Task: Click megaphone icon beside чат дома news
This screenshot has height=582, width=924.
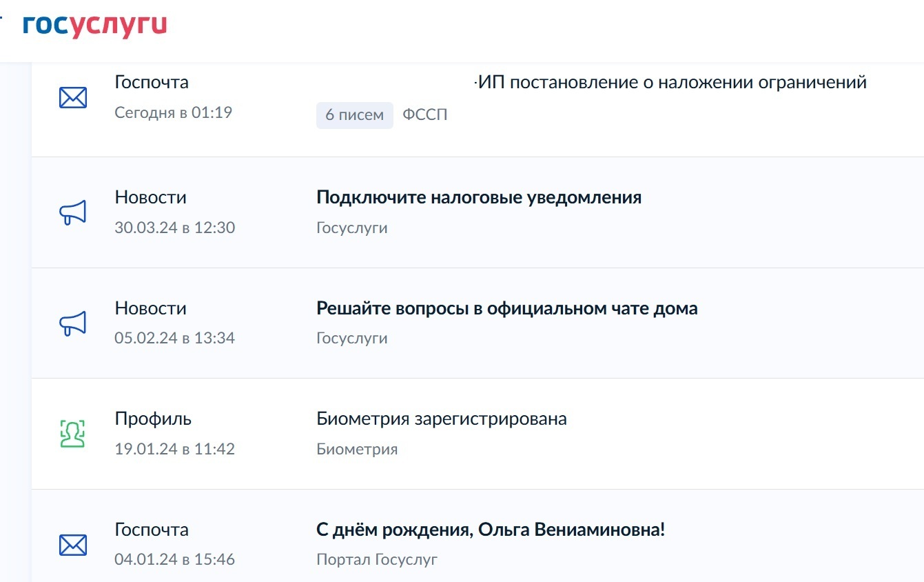Action: click(x=73, y=323)
